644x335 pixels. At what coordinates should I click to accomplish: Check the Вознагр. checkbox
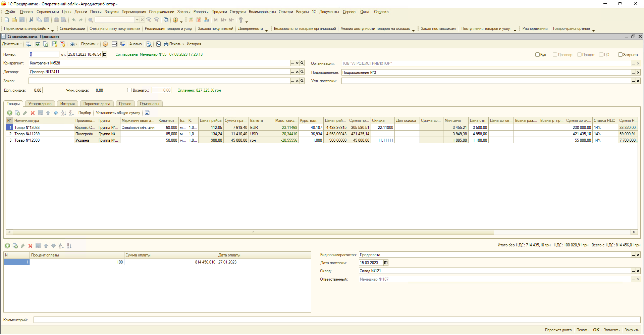[x=129, y=90]
